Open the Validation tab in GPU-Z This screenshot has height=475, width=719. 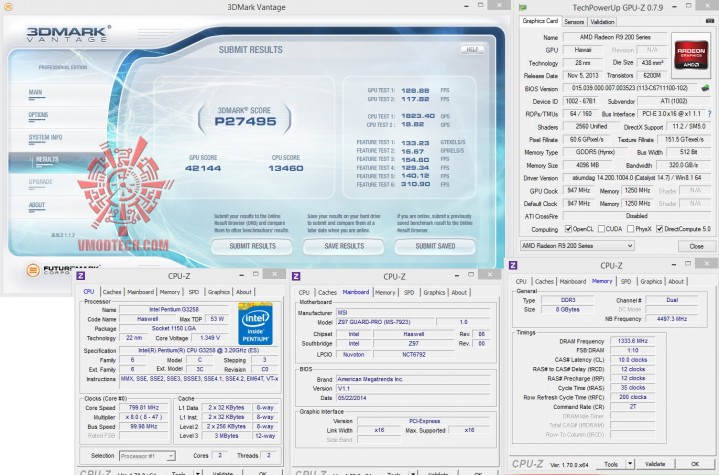602,22
